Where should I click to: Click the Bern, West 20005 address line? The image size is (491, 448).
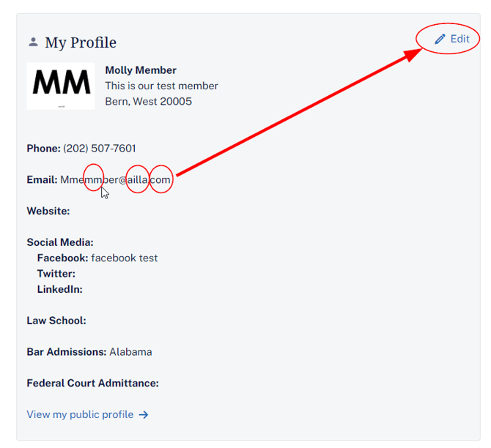pos(149,101)
